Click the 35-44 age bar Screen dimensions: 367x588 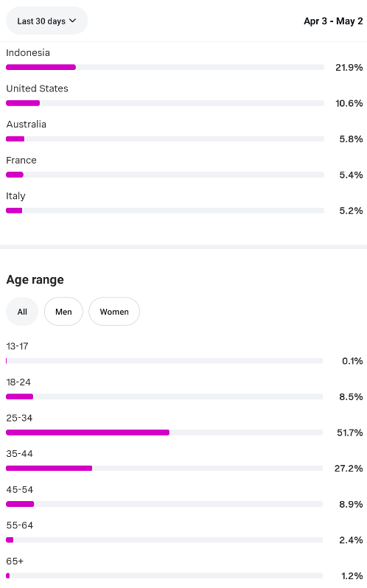(x=164, y=468)
